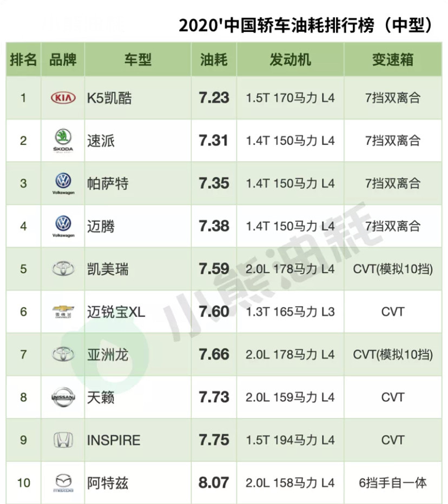Click the fuel value 7.66

[214, 354]
